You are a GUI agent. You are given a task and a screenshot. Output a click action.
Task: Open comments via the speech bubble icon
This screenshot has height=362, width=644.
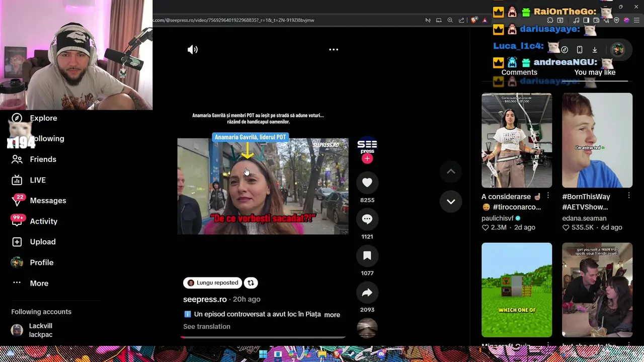click(x=367, y=219)
